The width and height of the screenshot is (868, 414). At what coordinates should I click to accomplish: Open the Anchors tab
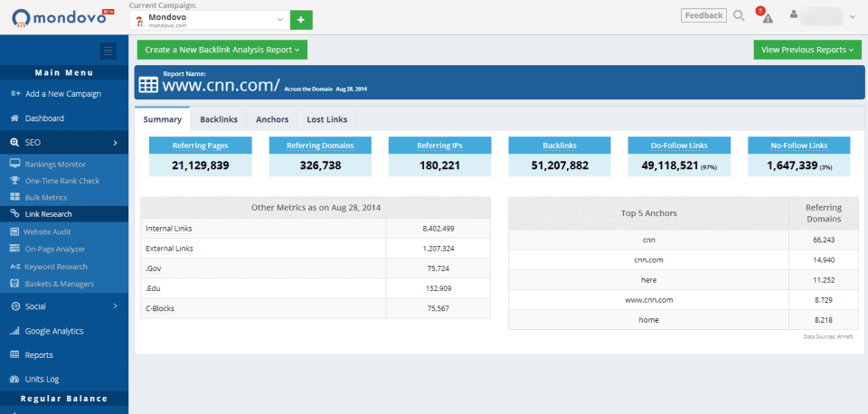click(x=272, y=119)
